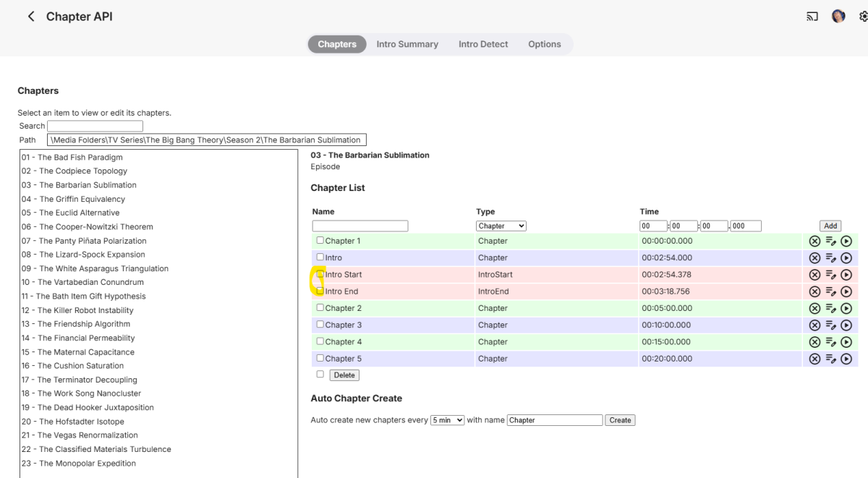This screenshot has height=478, width=868.
Task: Click the back arrow beside Chapter API
Action: coord(31,17)
